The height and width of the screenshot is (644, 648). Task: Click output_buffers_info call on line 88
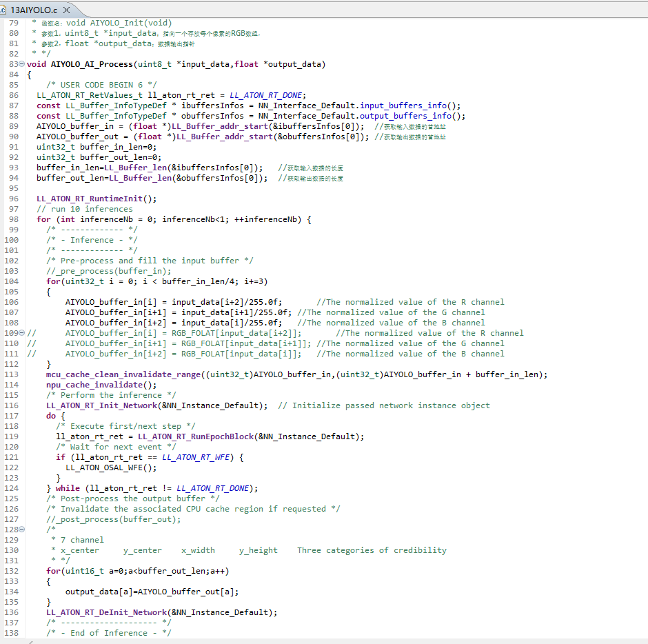406,116
